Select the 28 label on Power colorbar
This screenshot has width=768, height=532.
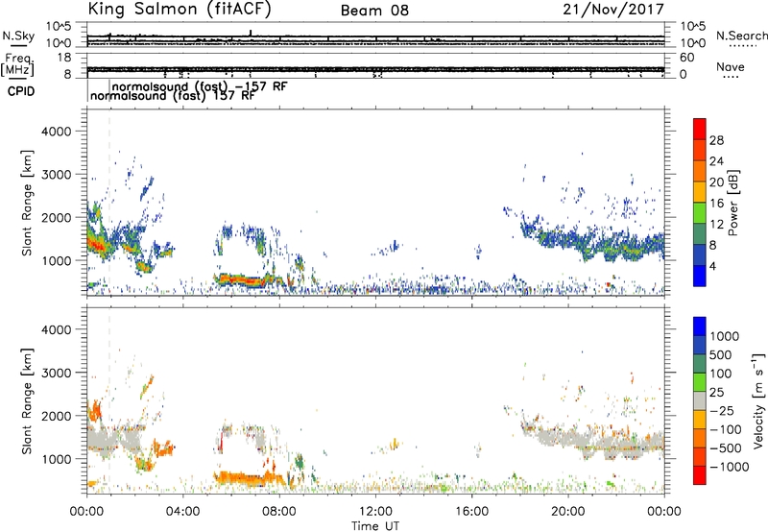[716, 140]
